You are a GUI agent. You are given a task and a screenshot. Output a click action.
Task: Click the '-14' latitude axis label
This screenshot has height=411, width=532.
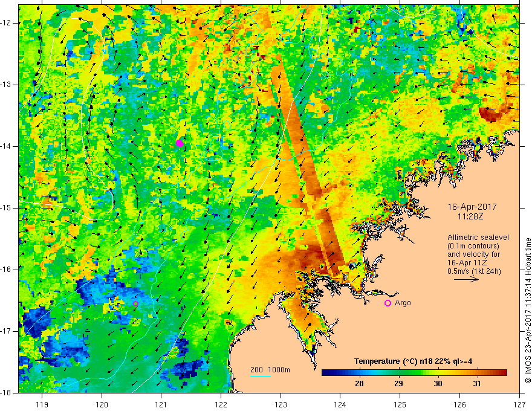click(x=7, y=146)
